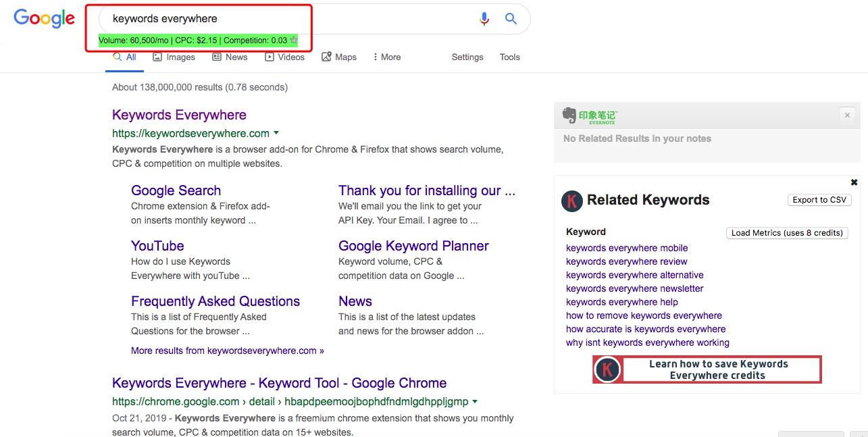Switch to the Images tab
This screenshot has width=868, height=437.
point(174,57)
